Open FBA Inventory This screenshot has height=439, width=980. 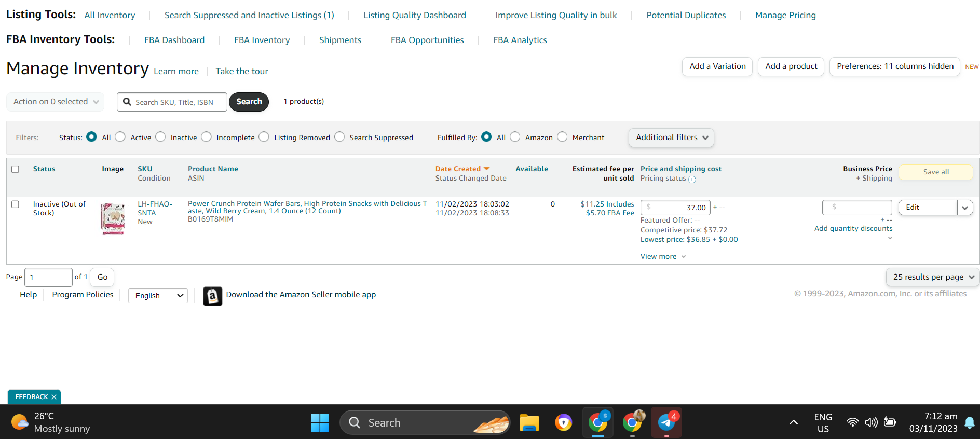coord(262,40)
